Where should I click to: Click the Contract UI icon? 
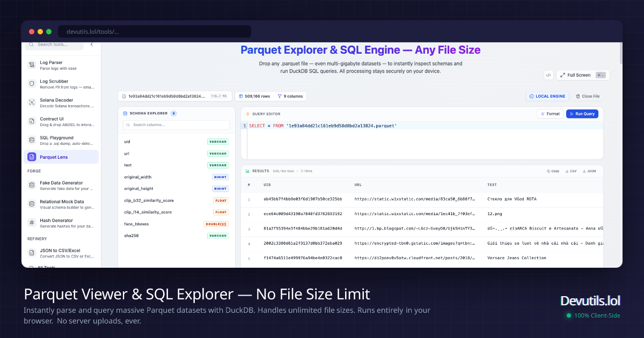click(x=32, y=121)
